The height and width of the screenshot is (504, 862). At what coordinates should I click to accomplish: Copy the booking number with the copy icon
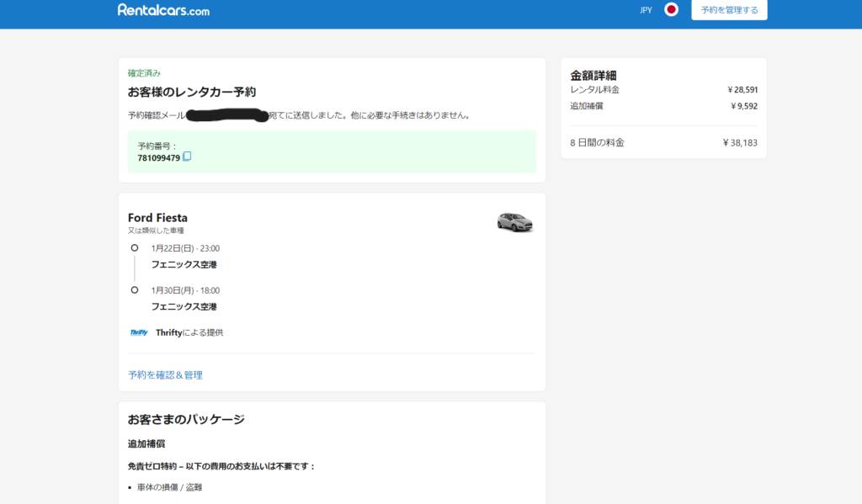(x=187, y=157)
